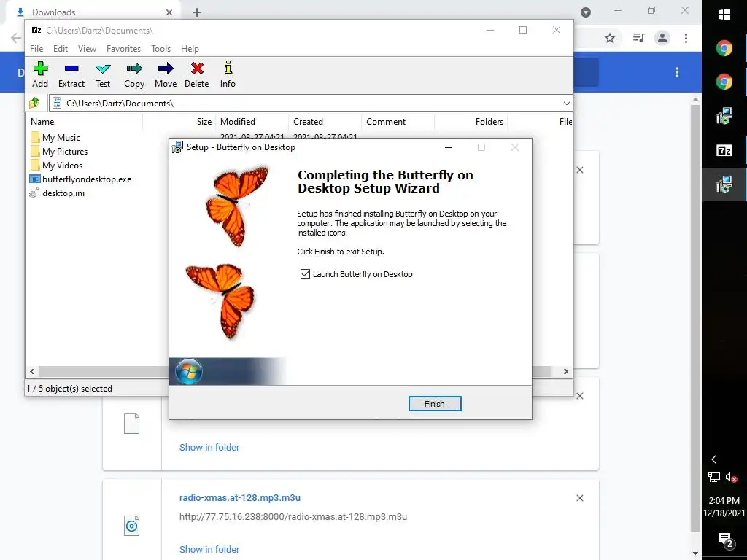Image resolution: width=747 pixels, height=560 pixels.
Task: Open the notification center icon
Action: click(x=724, y=540)
